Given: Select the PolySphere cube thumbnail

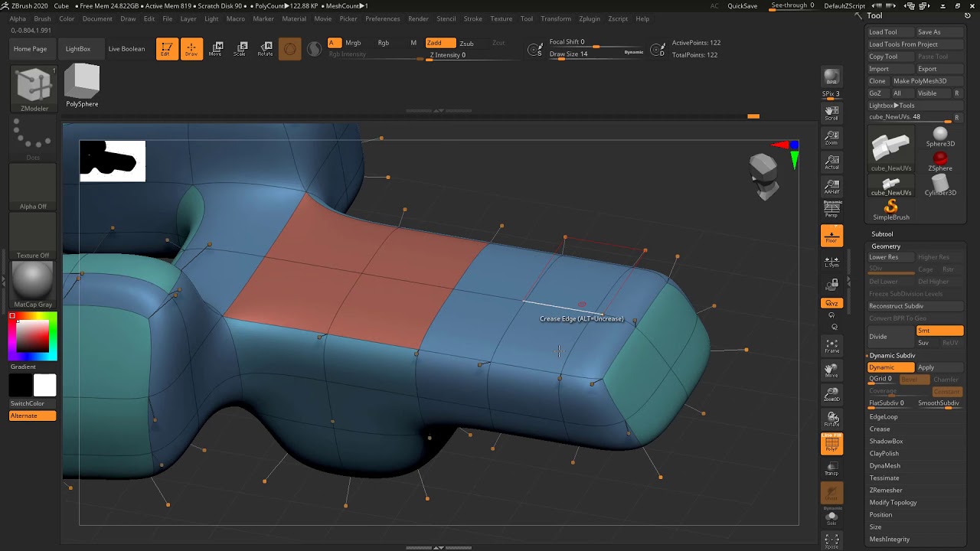Looking at the screenshot, I should 82,86.
